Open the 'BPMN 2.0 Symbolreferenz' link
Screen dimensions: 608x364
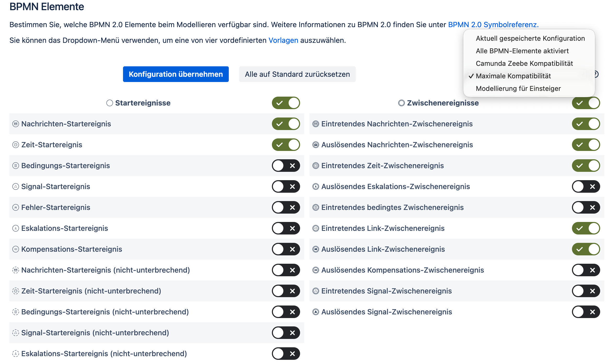pyautogui.click(x=493, y=25)
